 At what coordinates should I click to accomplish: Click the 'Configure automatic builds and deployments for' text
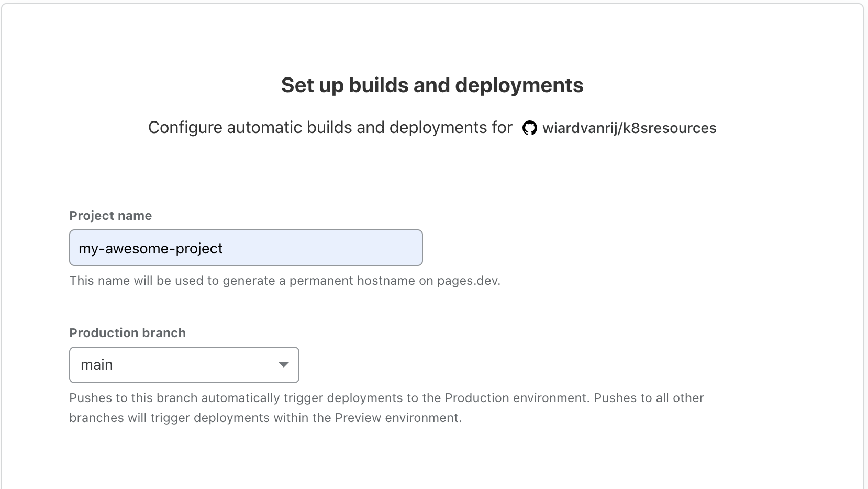coord(330,128)
